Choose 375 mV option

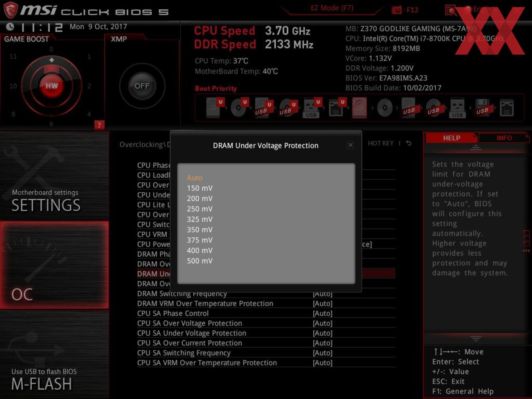199,240
